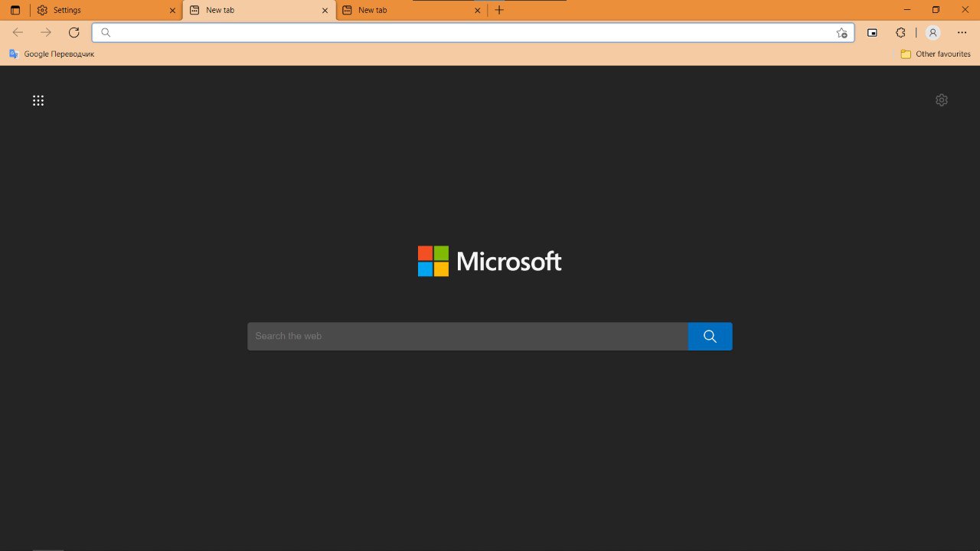Open page settings gear icon
This screenshot has width=980, height=551.
942,100
